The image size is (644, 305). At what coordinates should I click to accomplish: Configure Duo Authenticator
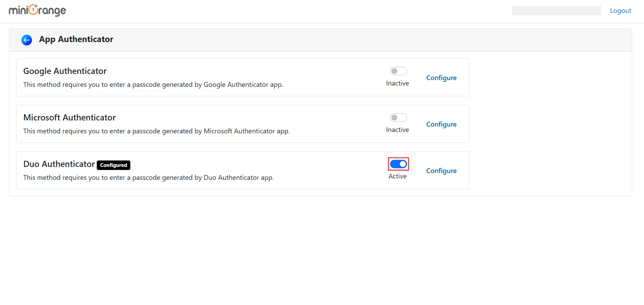pyautogui.click(x=441, y=171)
